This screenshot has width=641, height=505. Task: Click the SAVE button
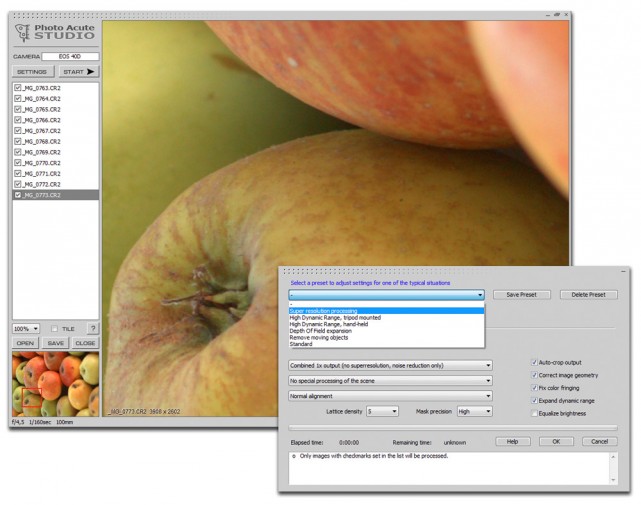(56, 343)
